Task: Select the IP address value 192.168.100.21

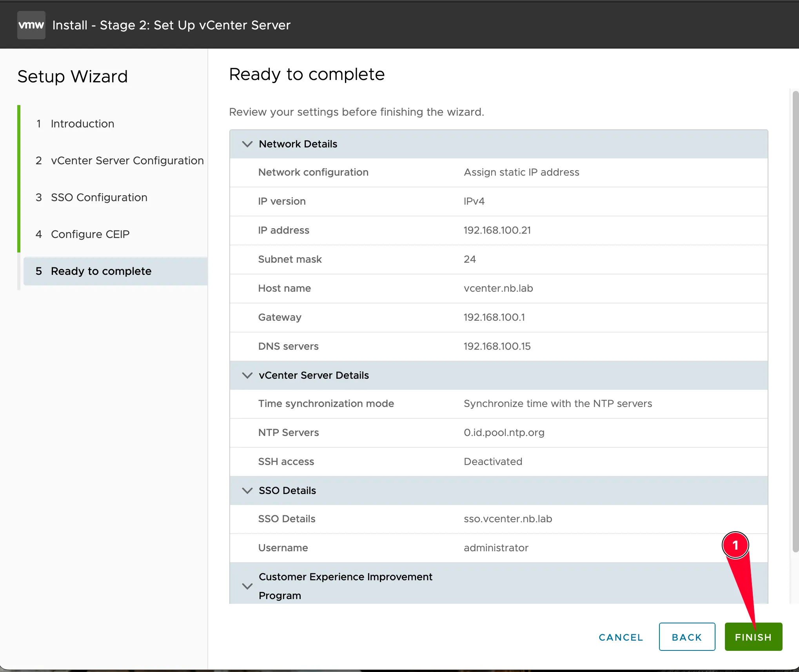Action: point(497,230)
